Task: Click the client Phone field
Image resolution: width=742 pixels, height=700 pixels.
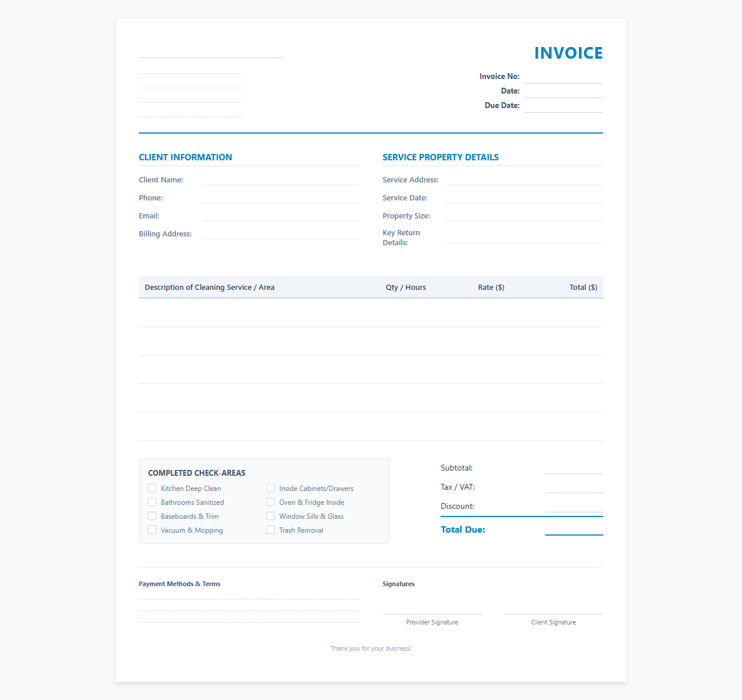Action: pos(281,198)
